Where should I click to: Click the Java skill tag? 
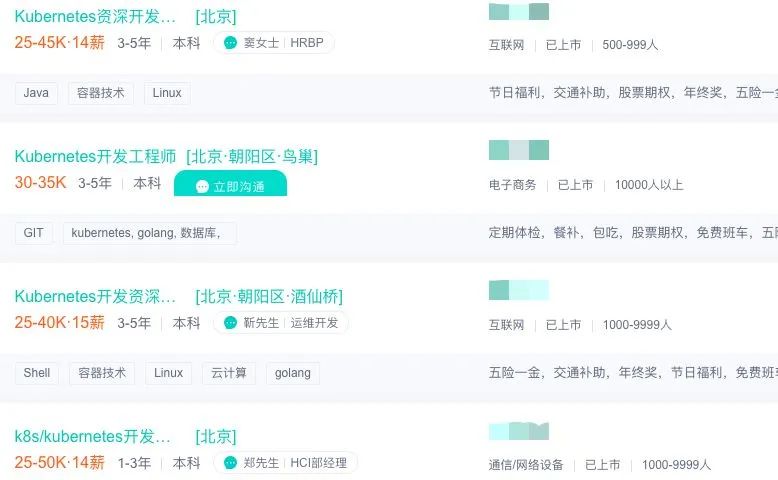(35, 93)
